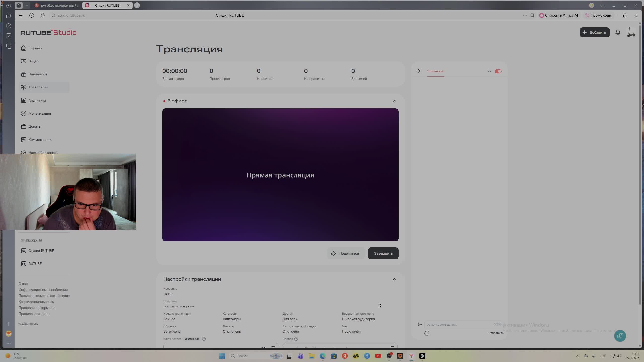Open YouTube from the Windows taskbar

378,356
